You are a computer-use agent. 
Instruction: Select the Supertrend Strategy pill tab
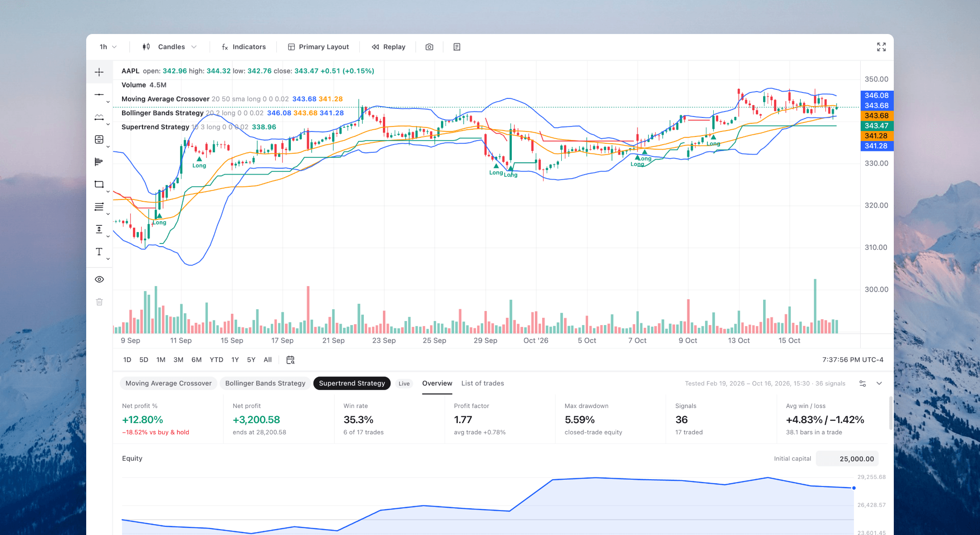(x=352, y=384)
